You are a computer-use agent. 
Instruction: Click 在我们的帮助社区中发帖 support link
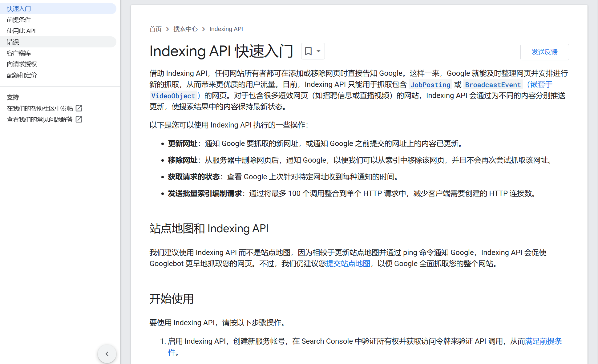[40, 108]
